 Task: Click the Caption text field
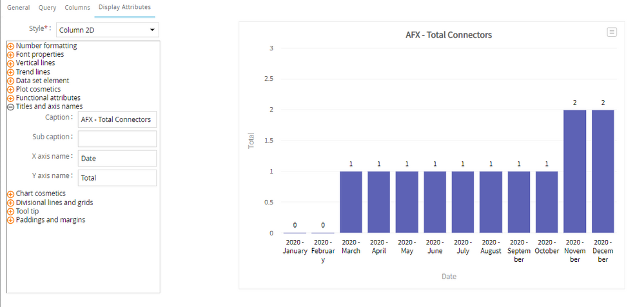click(x=117, y=119)
